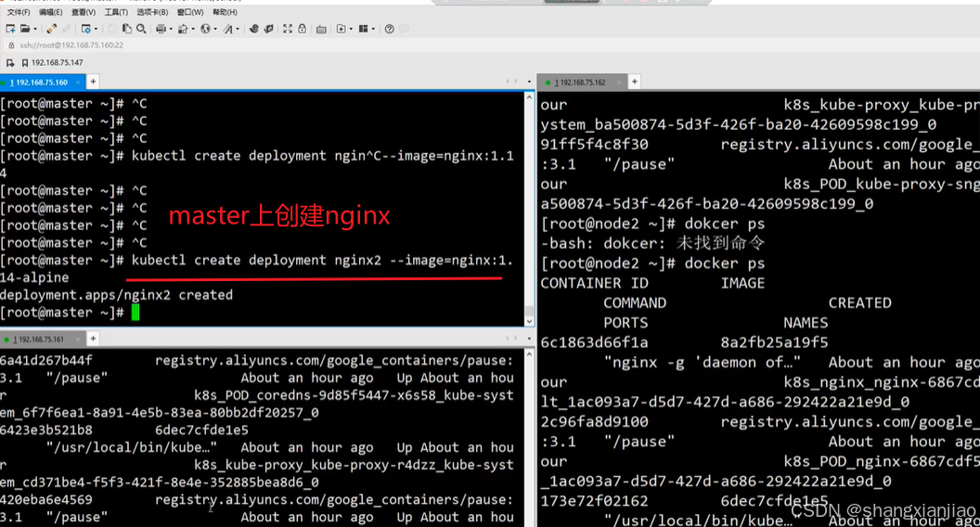Click previous-tab arrow in master pane
The width and height of the screenshot is (980, 527).
508,82
